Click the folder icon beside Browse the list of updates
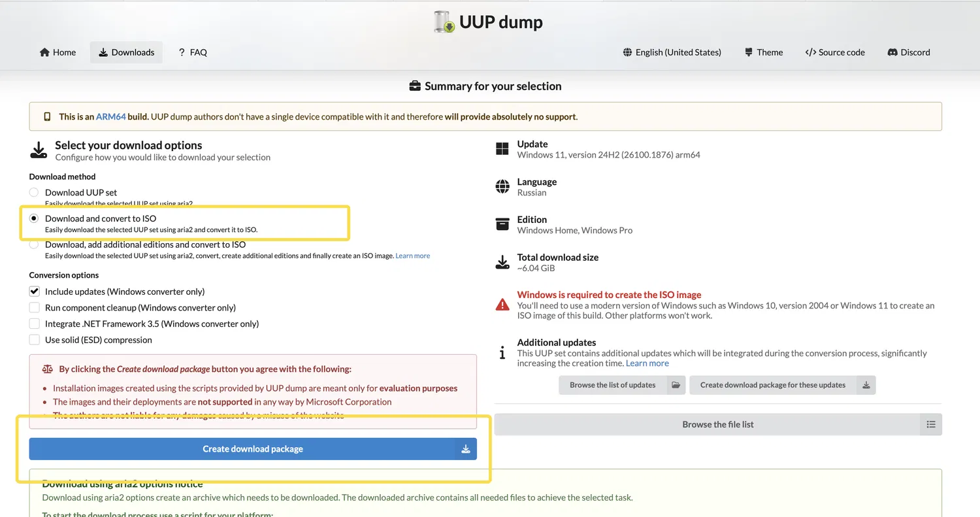 click(x=676, y=385)
